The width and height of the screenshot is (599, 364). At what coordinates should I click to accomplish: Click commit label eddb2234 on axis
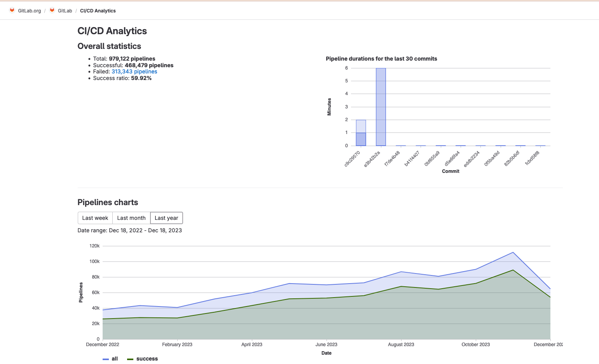[472, 159]
